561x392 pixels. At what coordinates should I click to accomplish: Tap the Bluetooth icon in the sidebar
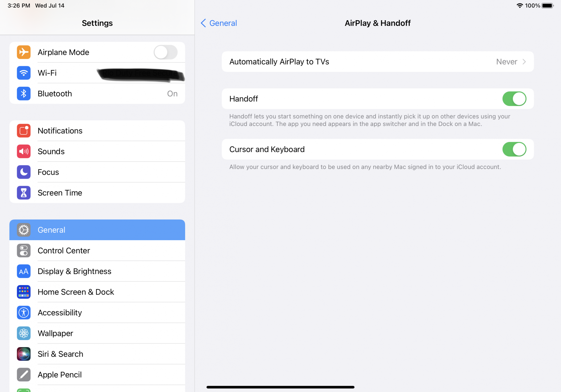click(x=24, y=94)
